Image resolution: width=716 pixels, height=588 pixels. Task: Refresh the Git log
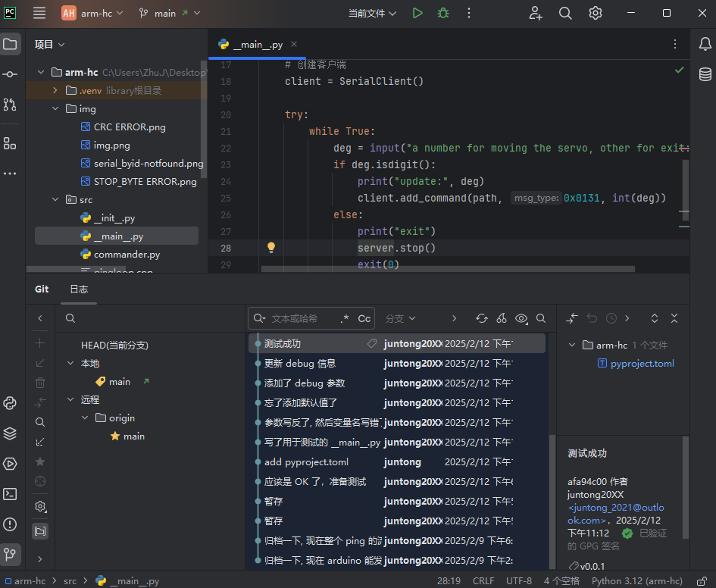pos(481,318)
